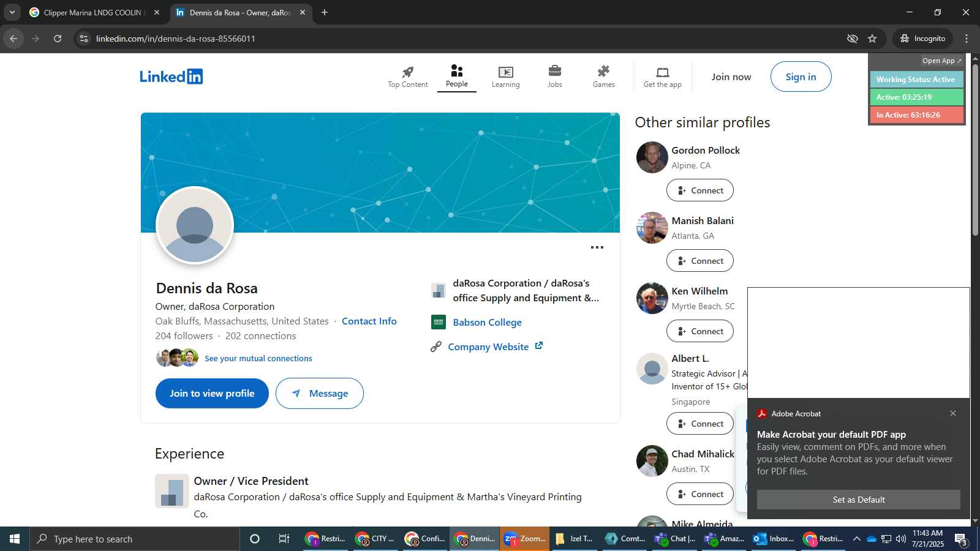The width and height of the screenshot is (980, 551).
Task: Click Owner / Vice President experience title
Action: 251,481
